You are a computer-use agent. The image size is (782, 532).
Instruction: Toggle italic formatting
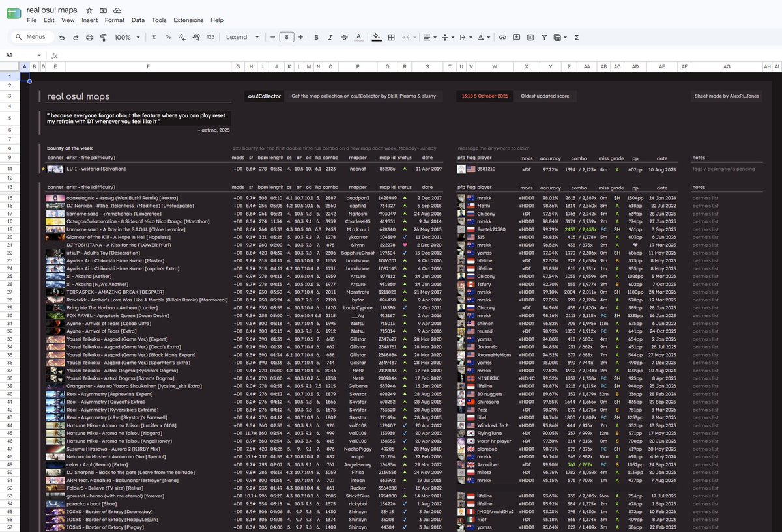[330, 38]
